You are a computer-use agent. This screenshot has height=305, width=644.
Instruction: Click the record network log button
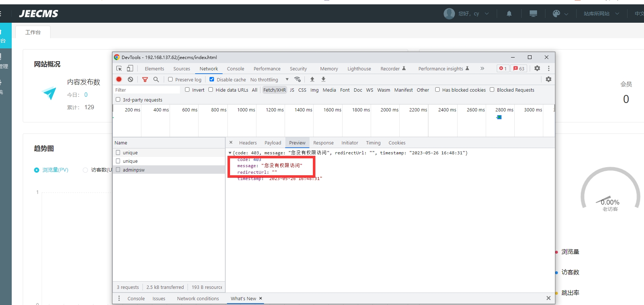(119, 79)
